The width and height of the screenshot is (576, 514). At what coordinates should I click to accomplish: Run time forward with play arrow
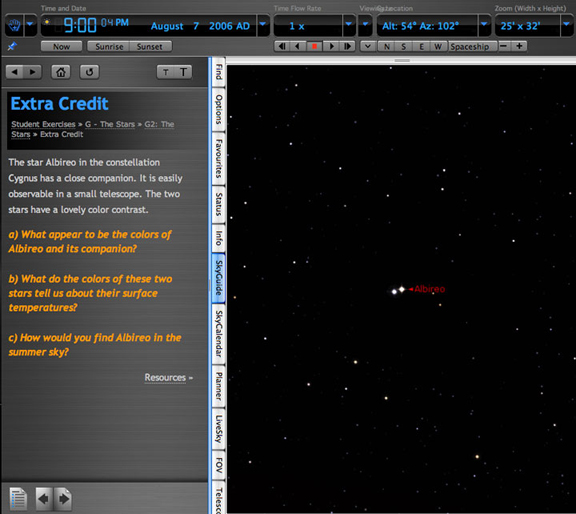331,47
